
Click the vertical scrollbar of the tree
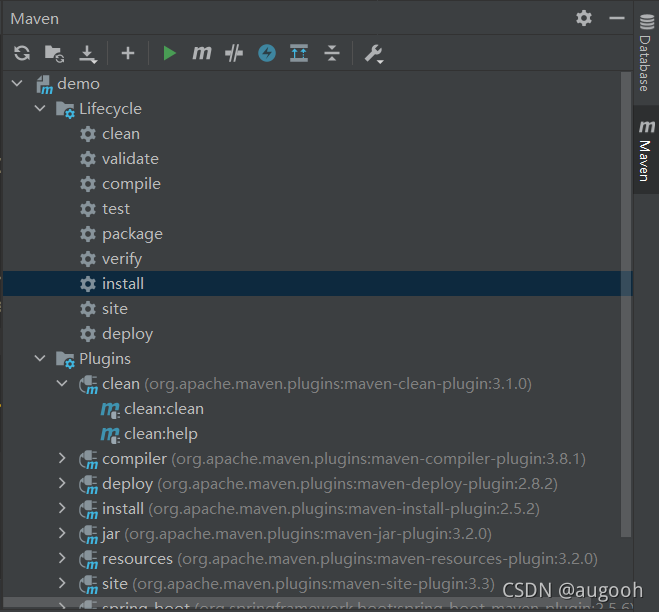click(626, 304)
